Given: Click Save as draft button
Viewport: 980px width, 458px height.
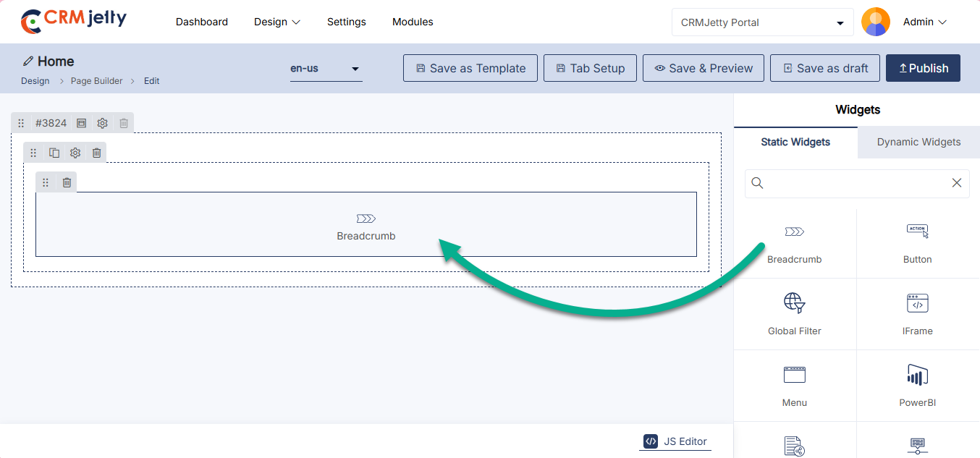Looking at the screenshot, I should tap(824, 68).
